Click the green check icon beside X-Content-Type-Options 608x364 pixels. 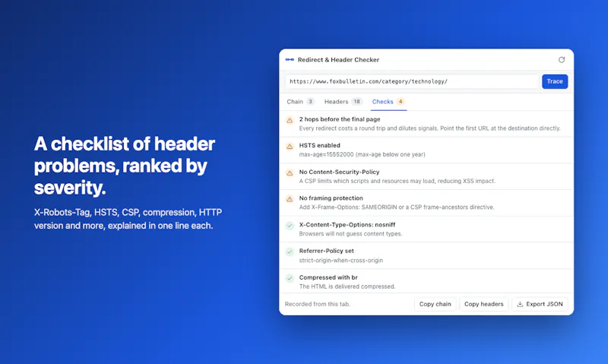[x=290, y=226]
